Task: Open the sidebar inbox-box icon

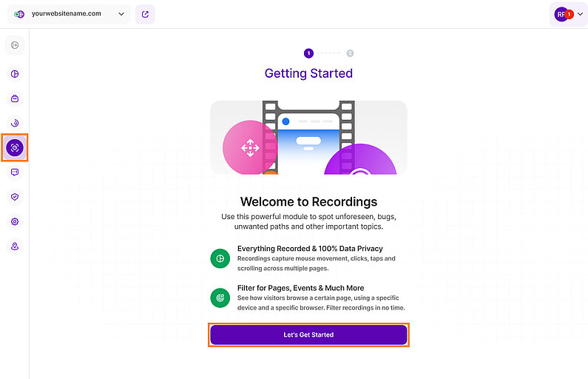Action: (x=15, y=98)
